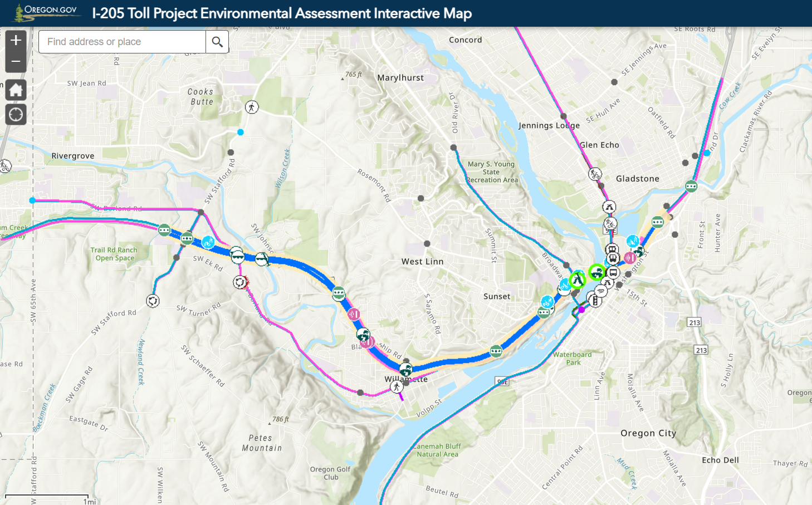
Task: Focus the Find address or place field
Action: [122, 42]
